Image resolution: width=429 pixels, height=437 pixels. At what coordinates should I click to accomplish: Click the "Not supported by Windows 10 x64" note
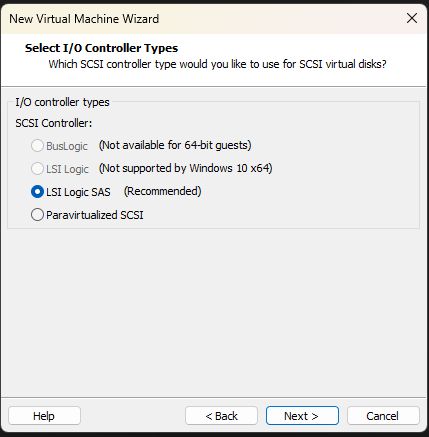pyautogui.click(x=186, y=168)
